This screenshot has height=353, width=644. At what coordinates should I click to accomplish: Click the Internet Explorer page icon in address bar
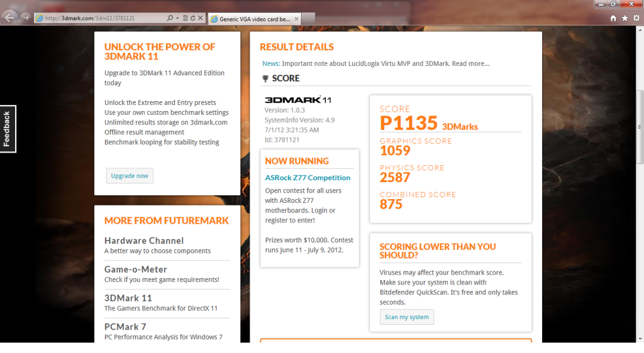click(40, 18)
